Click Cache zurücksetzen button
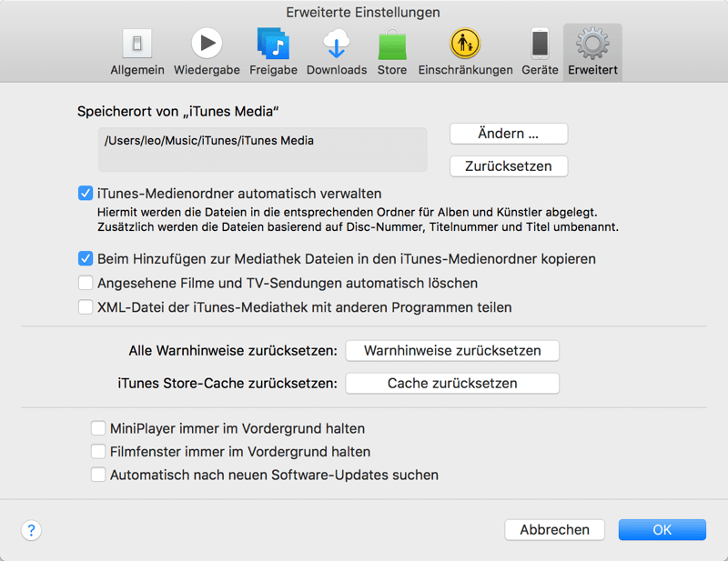 pyautogui.click(x=452, y=384)
